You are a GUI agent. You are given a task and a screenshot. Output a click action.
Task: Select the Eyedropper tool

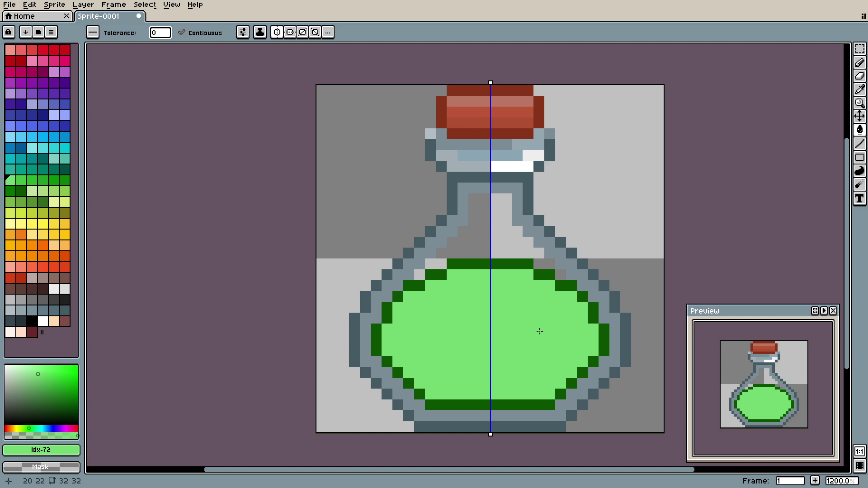[x=859, y=89]
